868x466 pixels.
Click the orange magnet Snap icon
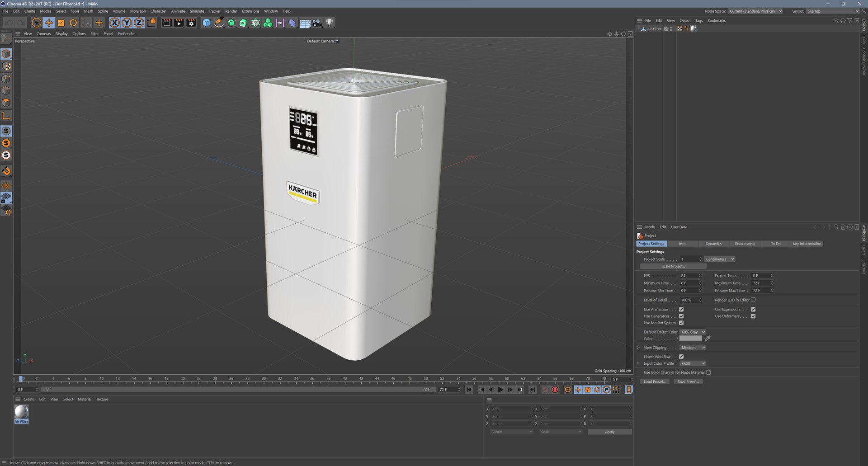click(6, 171)
